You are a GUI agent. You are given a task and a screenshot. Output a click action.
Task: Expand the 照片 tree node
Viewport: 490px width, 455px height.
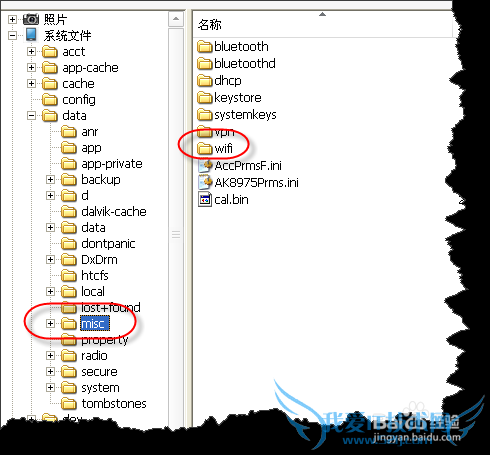pos(12,19)
